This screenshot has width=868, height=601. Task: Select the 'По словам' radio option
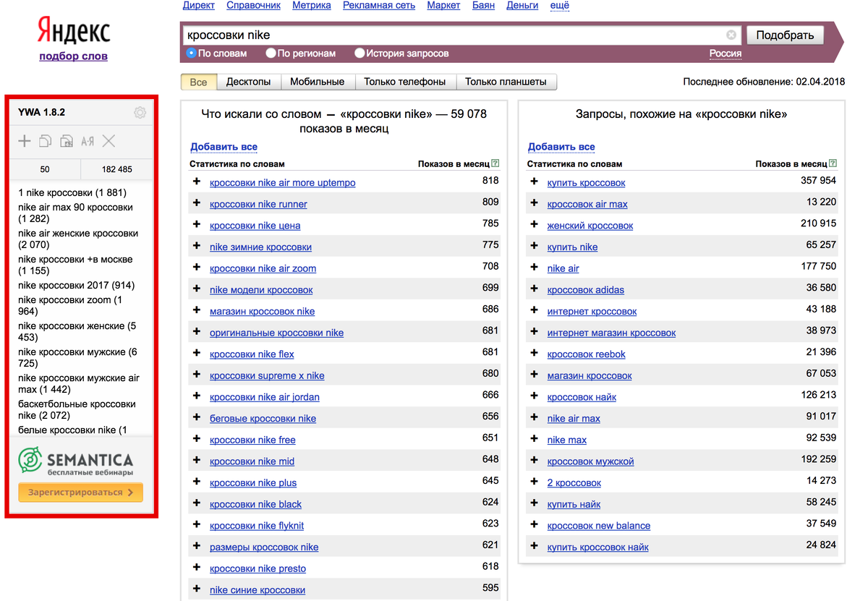click(x=191, y=53)
